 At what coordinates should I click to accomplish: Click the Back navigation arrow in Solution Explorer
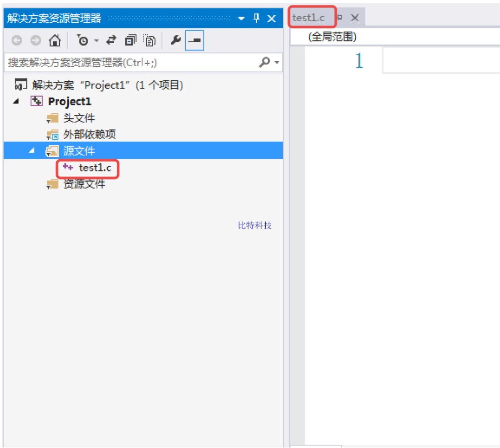pos(17,40)
